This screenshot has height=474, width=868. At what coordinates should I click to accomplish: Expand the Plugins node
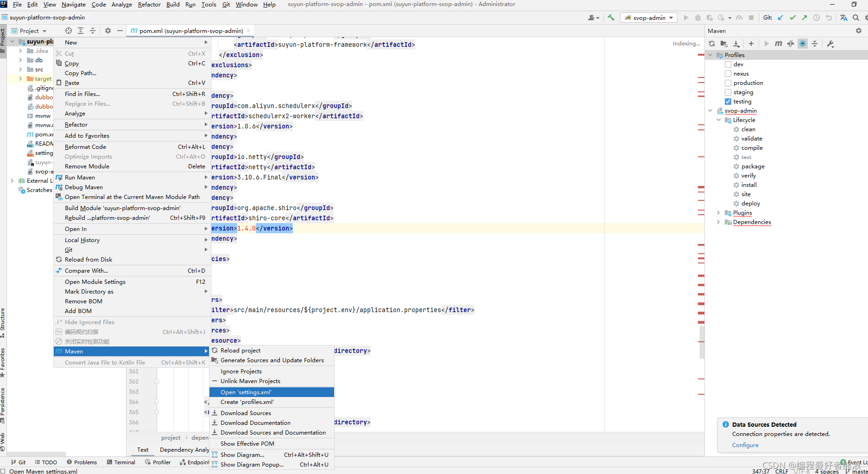pyautogui.click(x=719, y=213)
